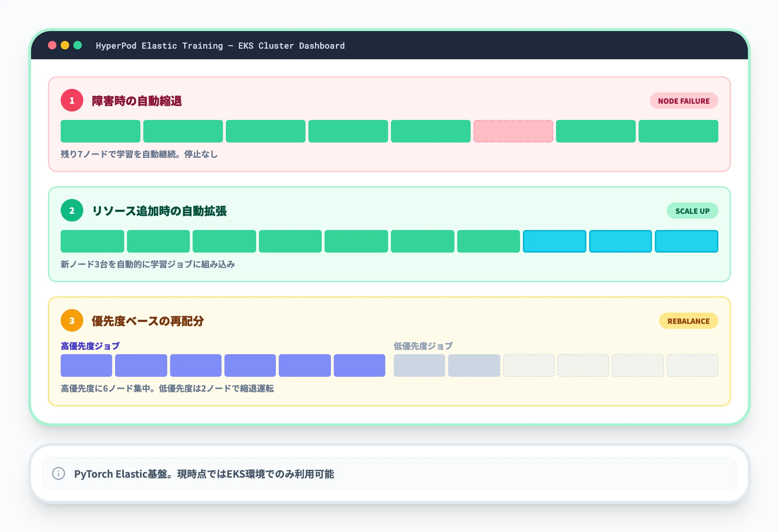Click the yellow window minimize dot
This screenshot has height=532, width=779.
point(65,46)
